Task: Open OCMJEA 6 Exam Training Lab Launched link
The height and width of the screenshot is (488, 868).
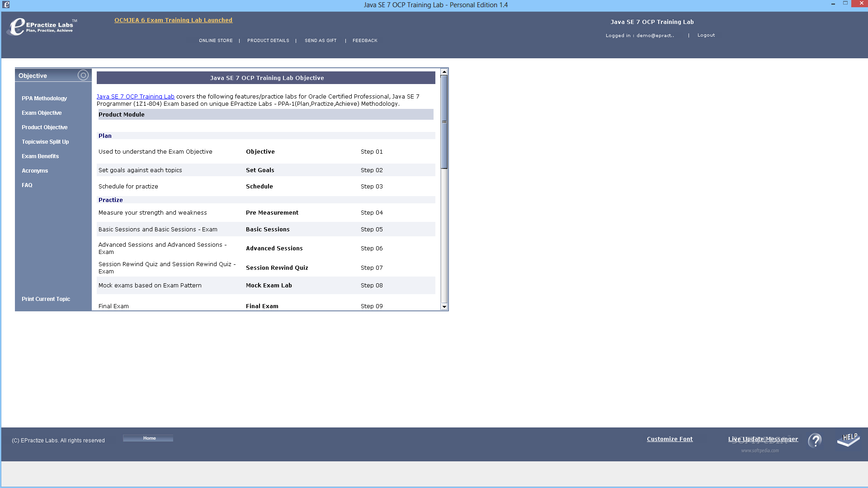Action: tap(173, 20)
